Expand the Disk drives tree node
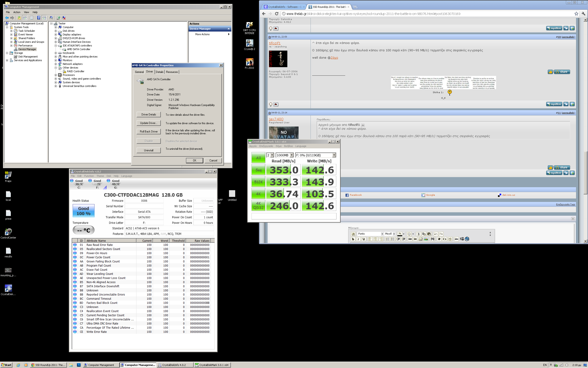588x368 pixels. pyautogui.click(x=56, y=31)
